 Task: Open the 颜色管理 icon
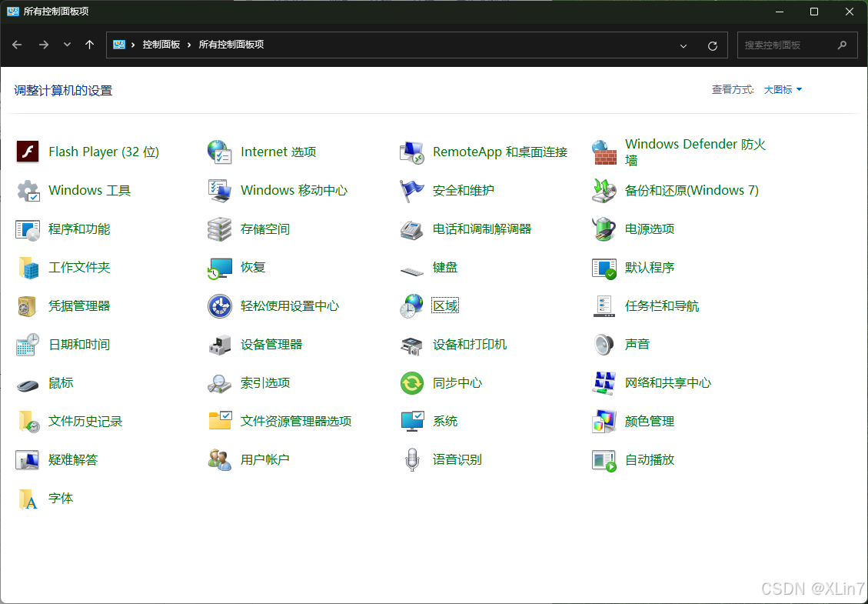[x=604, y=421]
